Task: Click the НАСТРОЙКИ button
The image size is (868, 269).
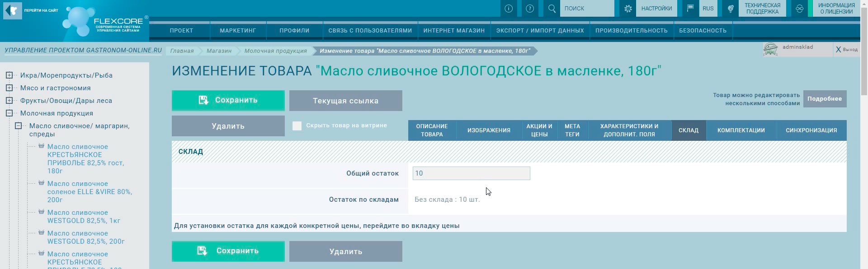Action: coord(656,8)
